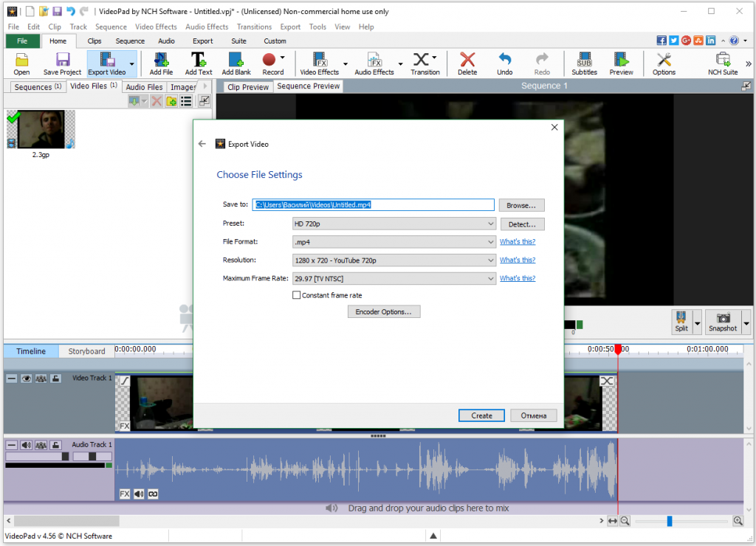
Task: Click the Preview toolbar icon
Action: [x=621, y=63]
